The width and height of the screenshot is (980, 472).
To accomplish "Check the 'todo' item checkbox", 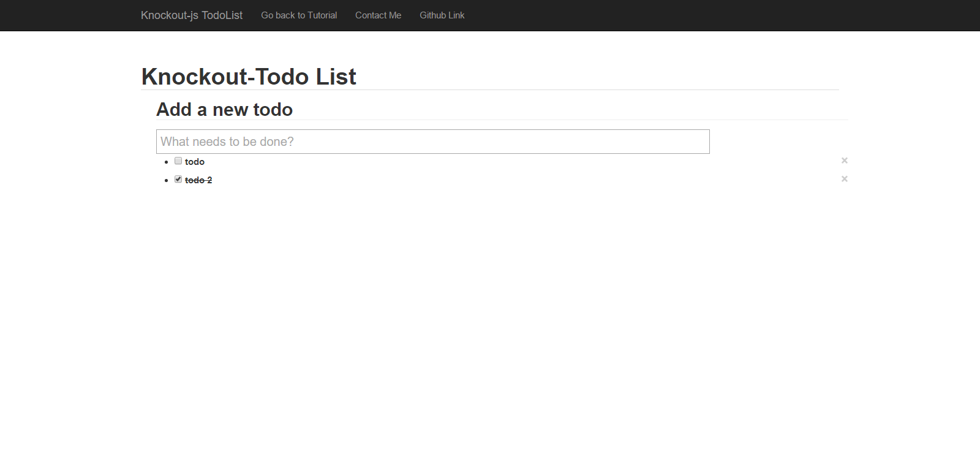I will pos(178,161).
